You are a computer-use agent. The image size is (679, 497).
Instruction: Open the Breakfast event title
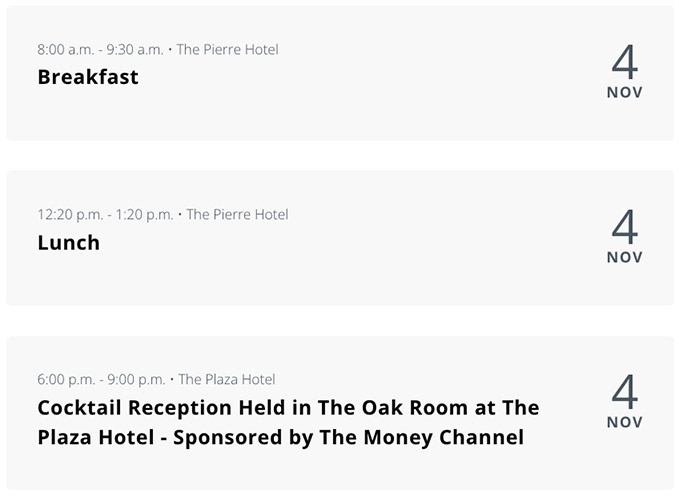pyautogui.click(x=88, y=77)
